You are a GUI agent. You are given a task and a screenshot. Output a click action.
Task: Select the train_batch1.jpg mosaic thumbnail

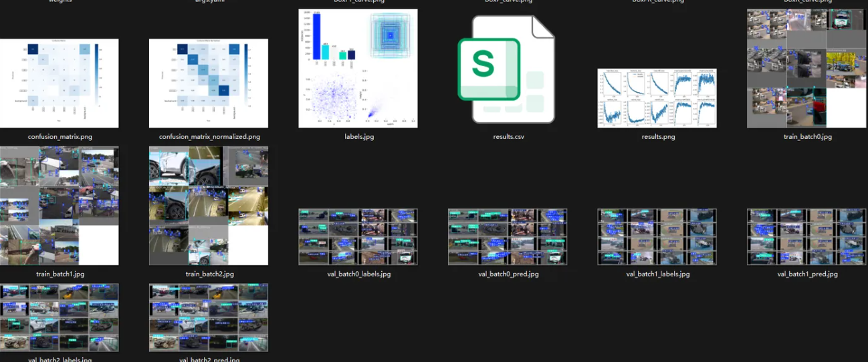coord(59,206)
